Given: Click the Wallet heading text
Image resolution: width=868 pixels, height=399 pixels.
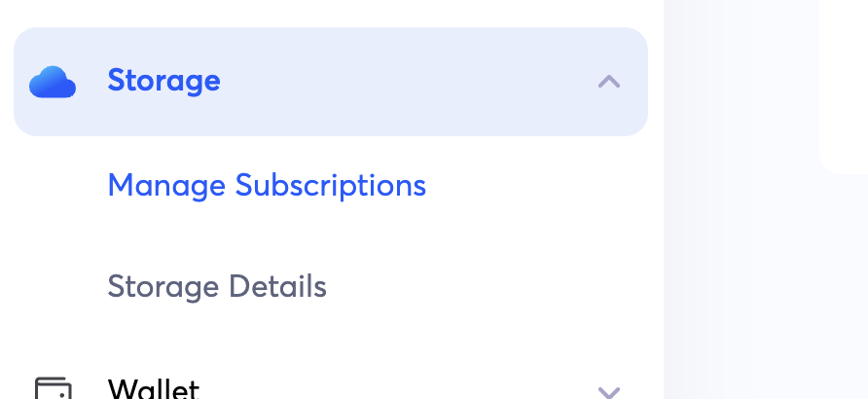Looking at the screenshot, I should click(154, 390).
